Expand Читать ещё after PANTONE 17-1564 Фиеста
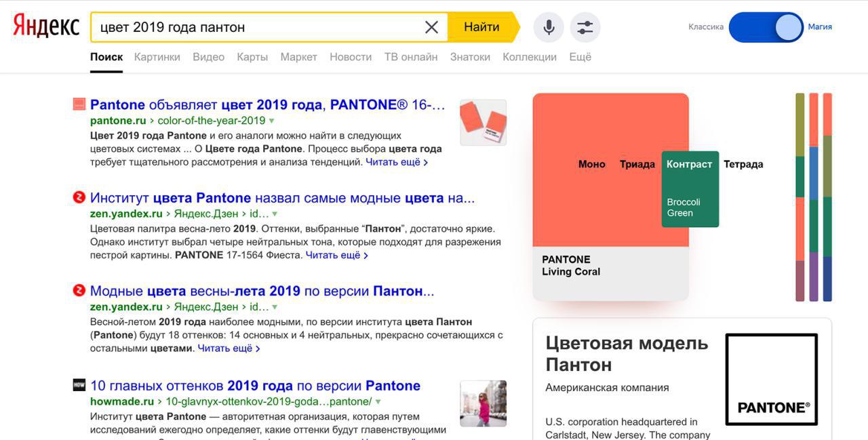Image resolution: width=868 pixels, height=440 pixels. coord(337,255)
